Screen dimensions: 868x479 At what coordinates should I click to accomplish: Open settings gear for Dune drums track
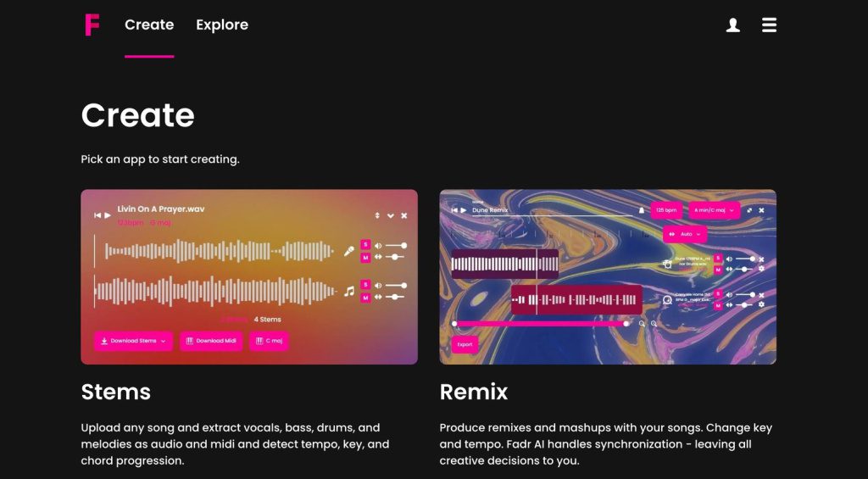click(x=761, y=269)
